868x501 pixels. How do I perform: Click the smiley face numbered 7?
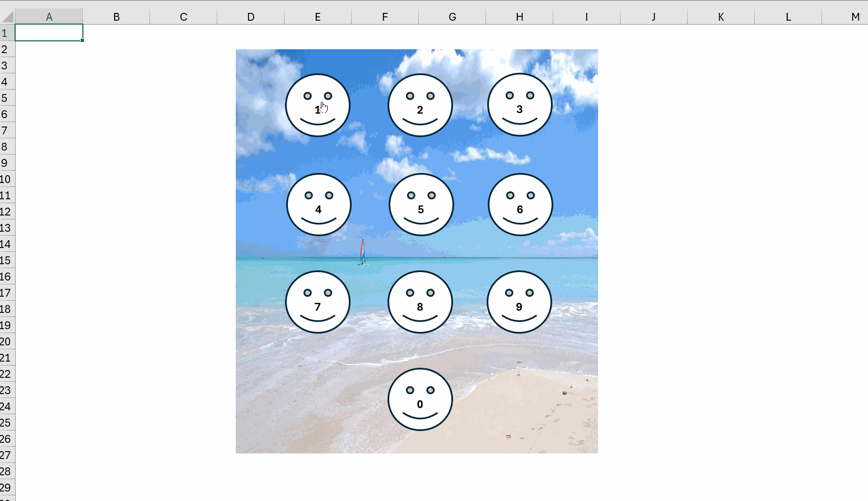pyautogui.click(x=318, y=302)
